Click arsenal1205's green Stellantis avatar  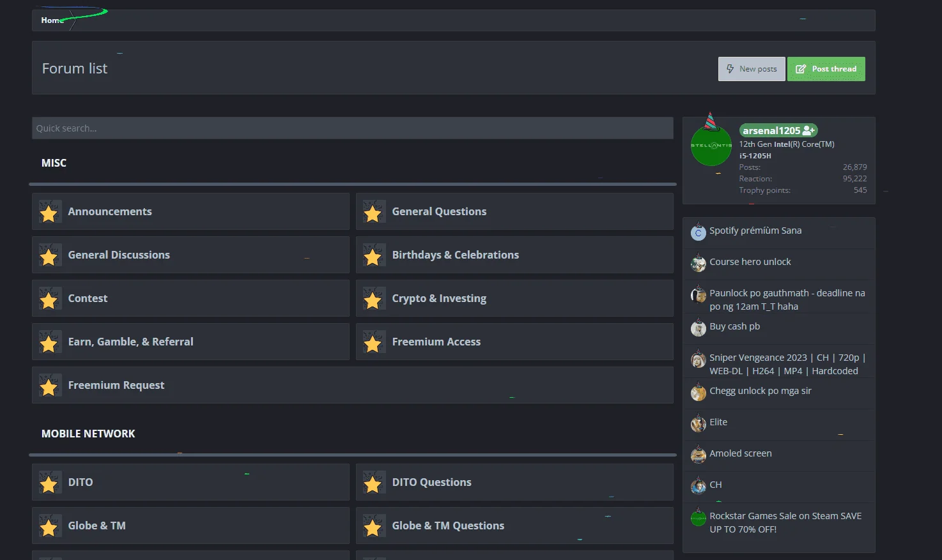(x=711, y=146)
